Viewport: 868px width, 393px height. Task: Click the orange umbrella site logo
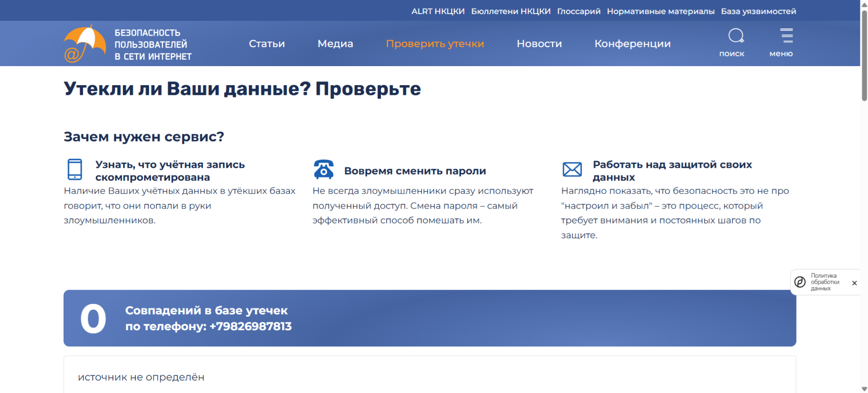pos(85,44)
